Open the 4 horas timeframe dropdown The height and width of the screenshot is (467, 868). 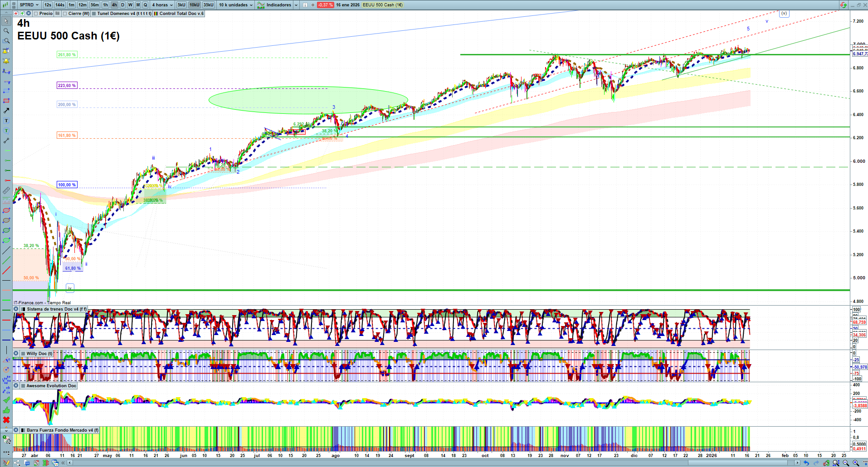click(x=162, y=5)
